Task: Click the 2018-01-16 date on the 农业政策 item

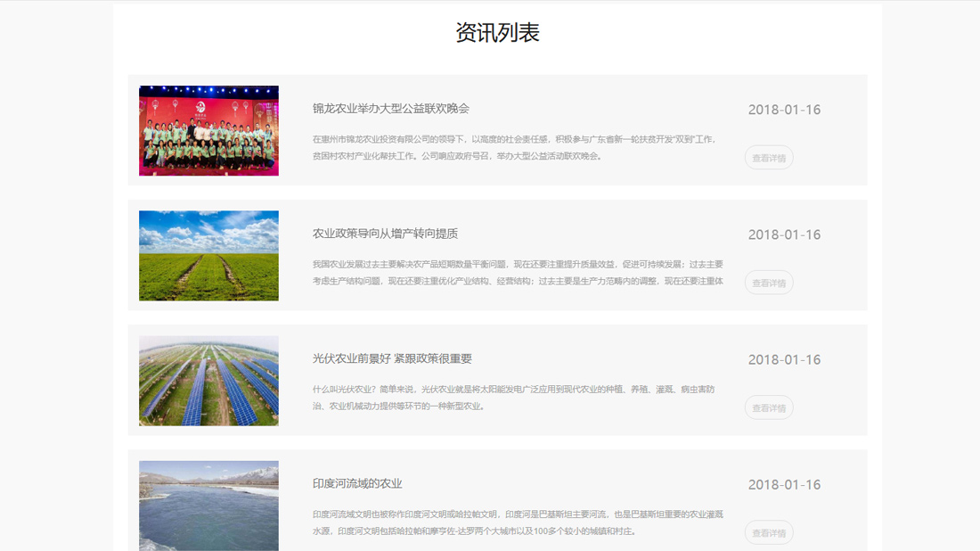Action: 784,234
